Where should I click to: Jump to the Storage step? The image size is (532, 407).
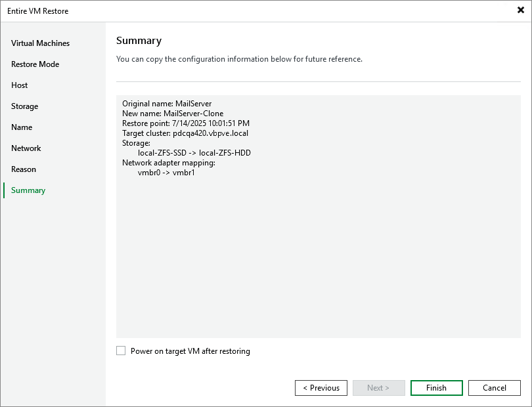(24, 106)
